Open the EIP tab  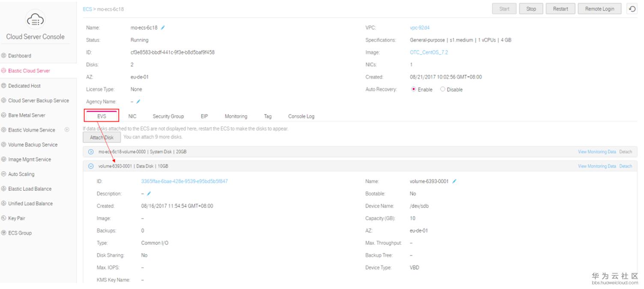204,116
